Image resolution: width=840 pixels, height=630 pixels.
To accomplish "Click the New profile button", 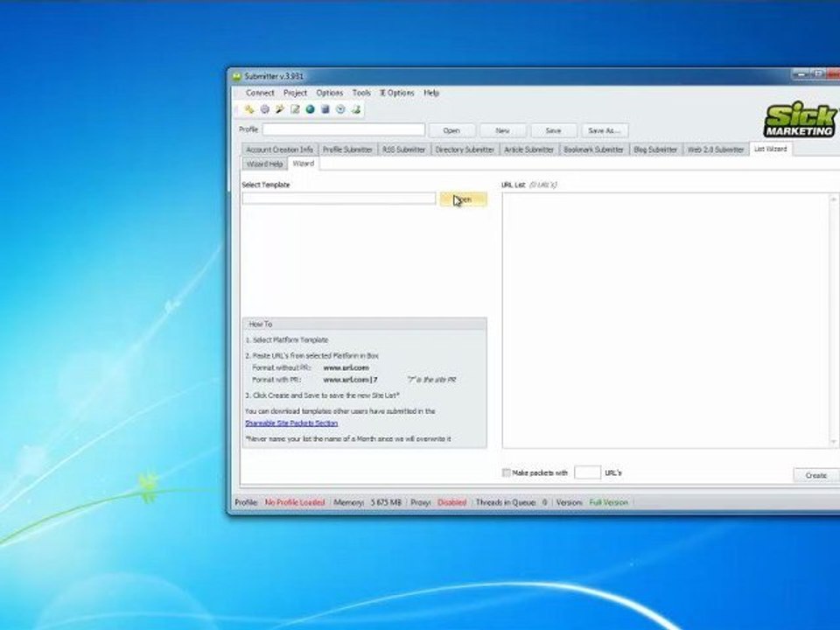I will pos(502,130).
